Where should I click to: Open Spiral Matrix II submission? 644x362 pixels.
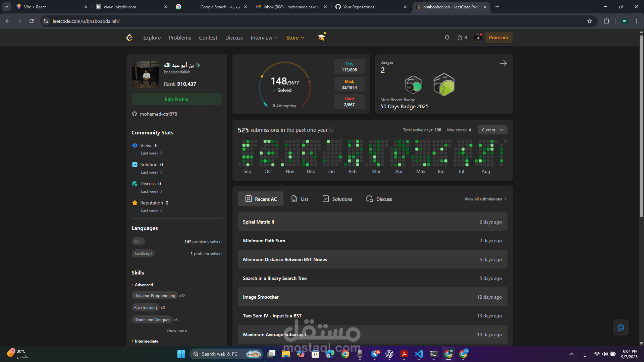coord(259,222)
